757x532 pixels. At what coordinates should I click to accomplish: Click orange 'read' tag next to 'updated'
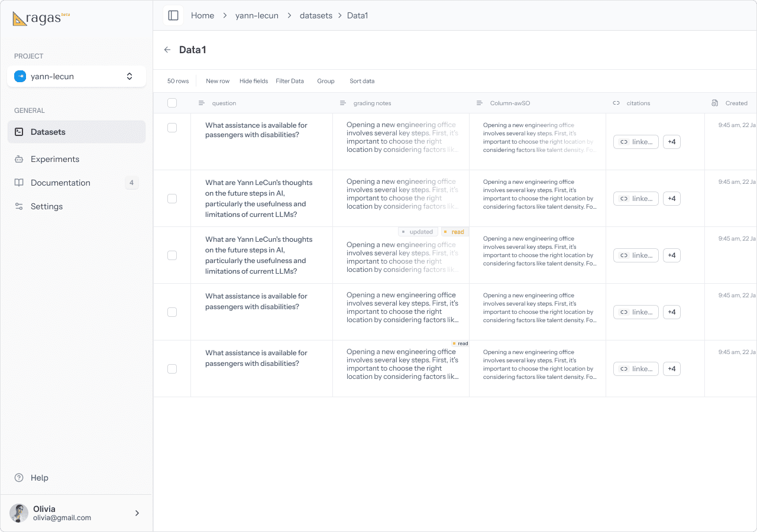pos(455,232)
